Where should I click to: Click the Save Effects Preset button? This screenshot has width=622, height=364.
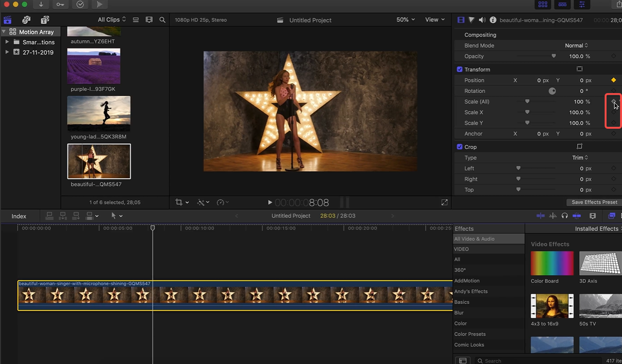click(x=593, y=202)
